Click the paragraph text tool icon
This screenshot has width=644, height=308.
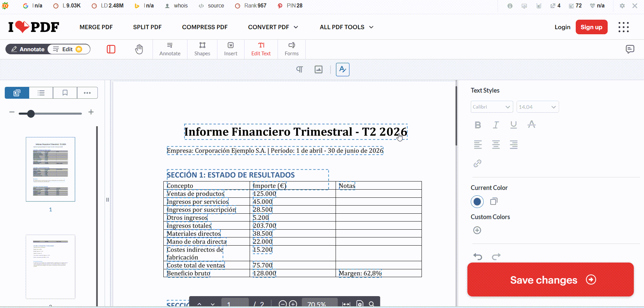tap(299, 70)
